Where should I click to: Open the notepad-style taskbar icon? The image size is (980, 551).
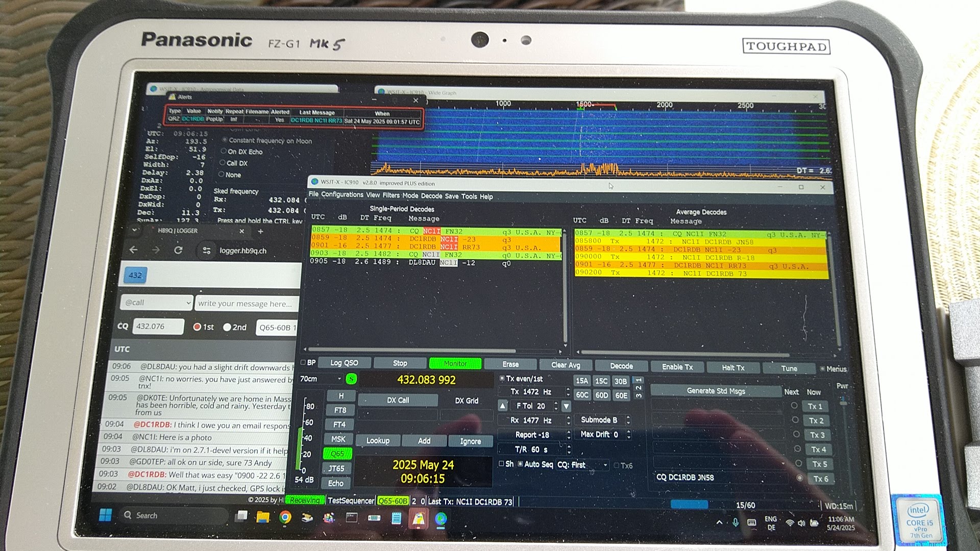pos(396,519)
